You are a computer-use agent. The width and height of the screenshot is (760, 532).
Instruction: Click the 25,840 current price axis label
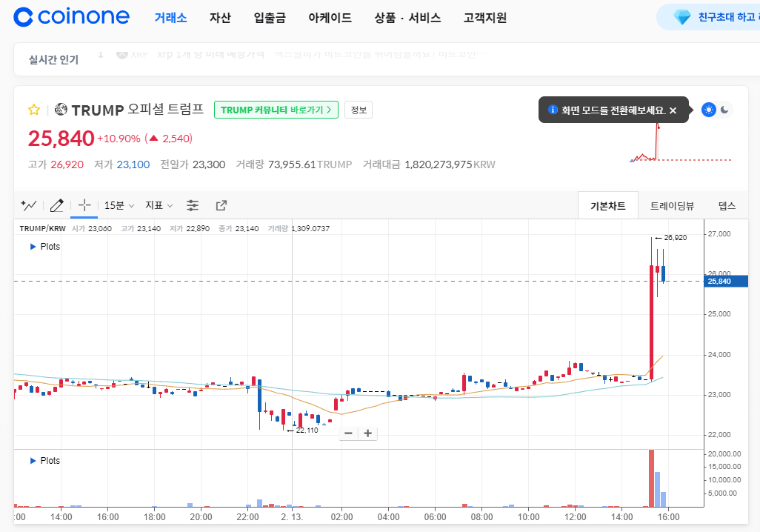click(x=726, y=282)
